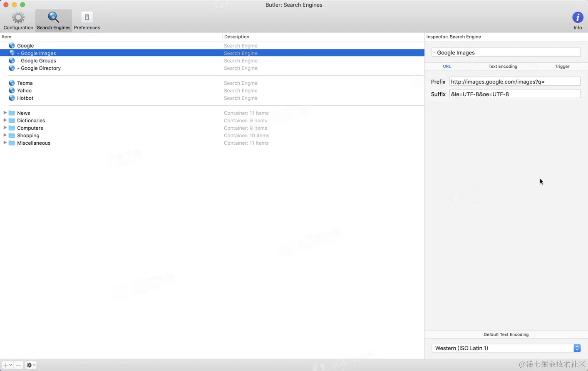
Task: Select the '- Google Directory' row
Action: 212,68
